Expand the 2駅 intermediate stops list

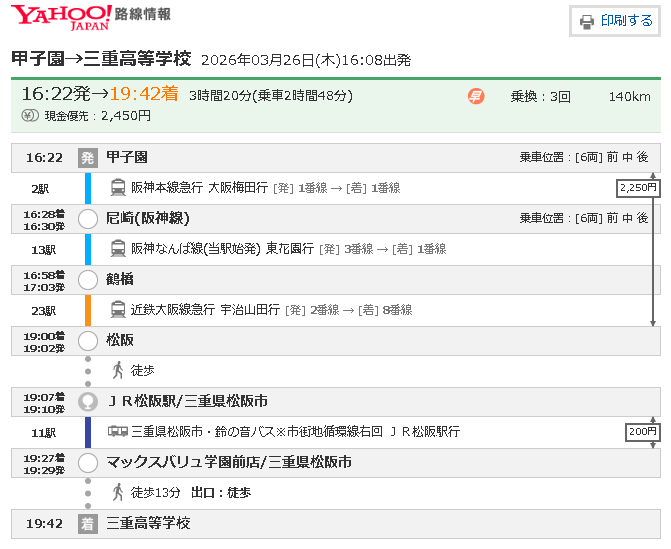click(40, 188)
